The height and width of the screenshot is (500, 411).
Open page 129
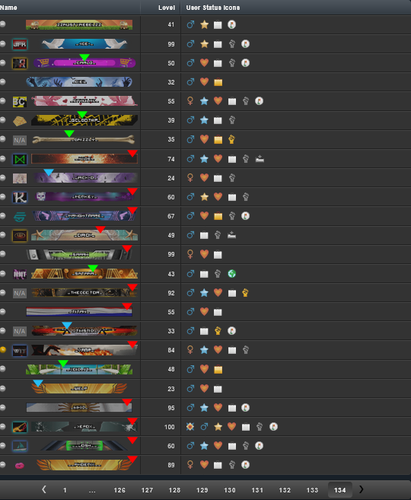click(202, 490)
